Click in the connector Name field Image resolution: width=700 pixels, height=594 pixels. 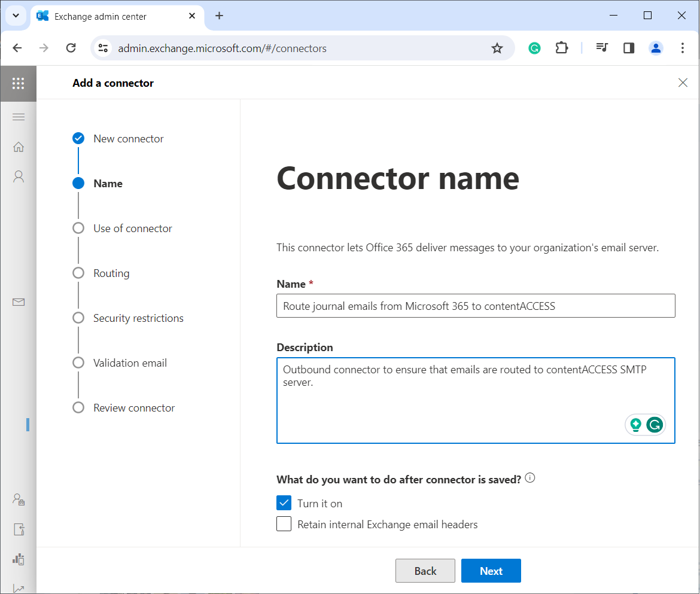coord(476,306)
